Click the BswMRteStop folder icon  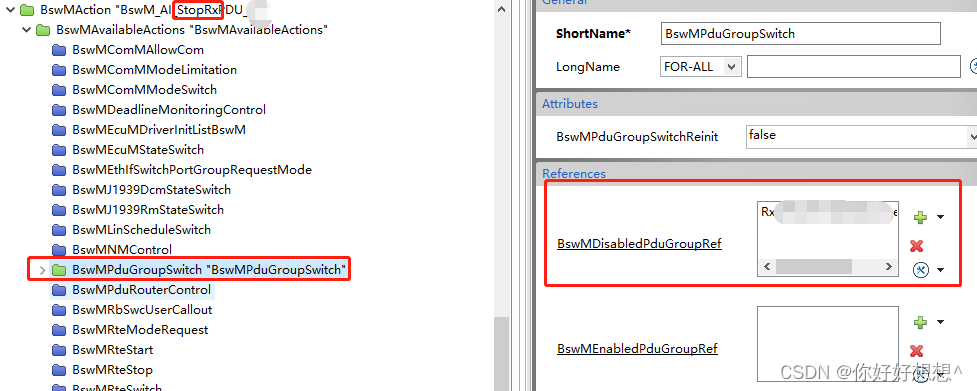pos(59,369)
